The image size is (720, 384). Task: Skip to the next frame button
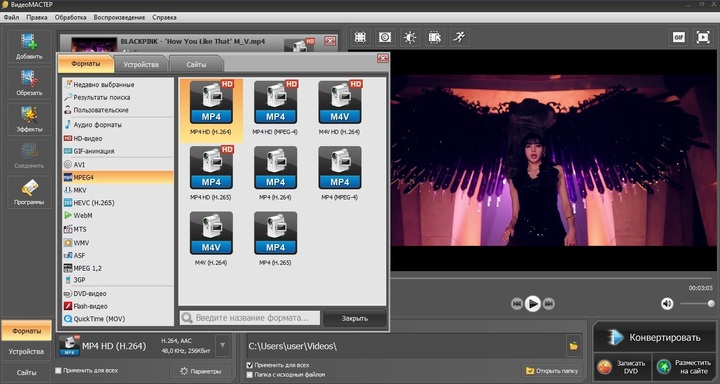pos(549,304)
